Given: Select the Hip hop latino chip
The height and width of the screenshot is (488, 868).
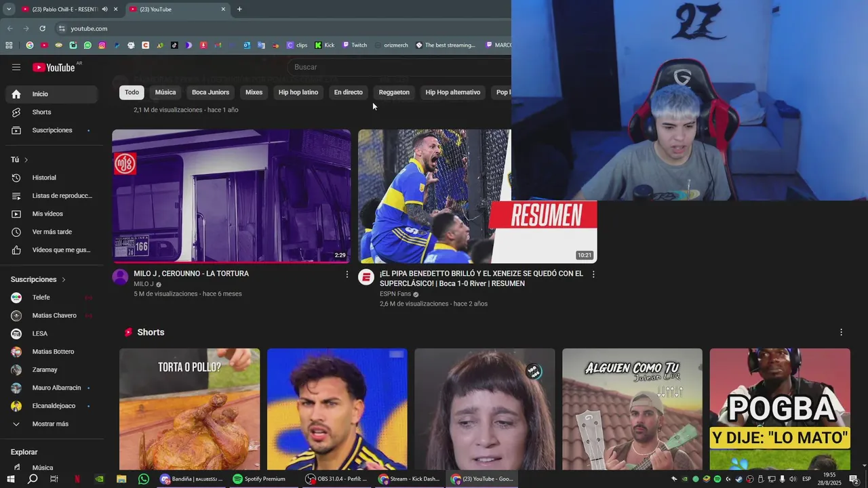Looking at the screenshot, I should coord(298,92).
